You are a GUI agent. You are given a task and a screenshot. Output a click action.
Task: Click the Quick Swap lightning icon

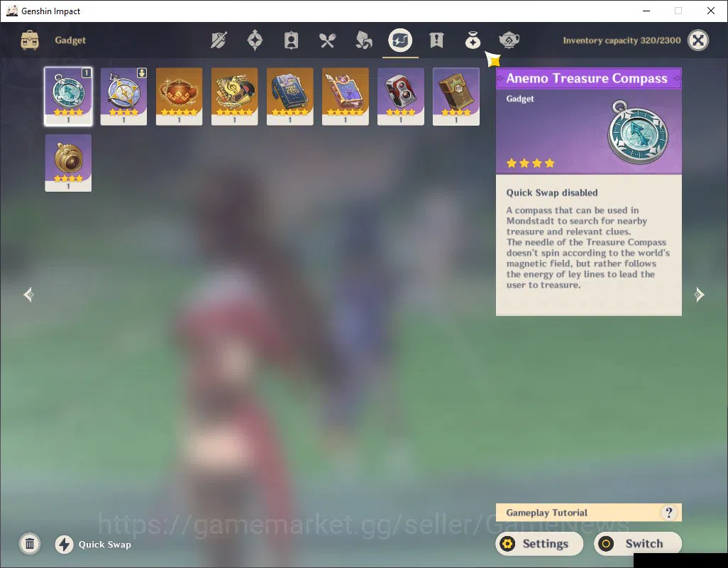coord(64,545)
